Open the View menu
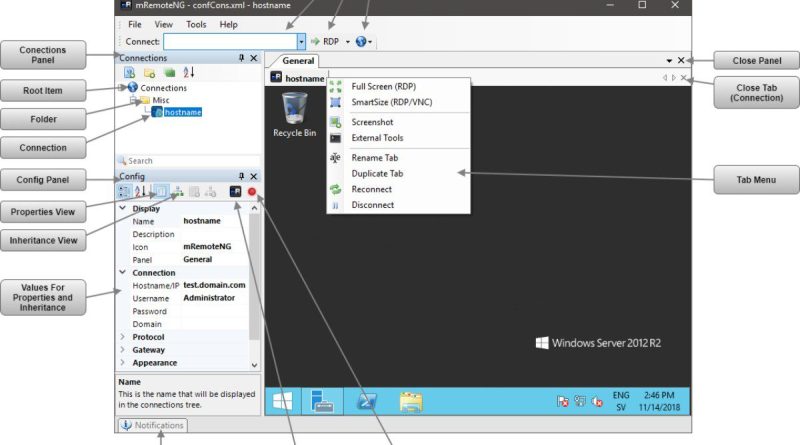800x445 pixels. [163, 24]
